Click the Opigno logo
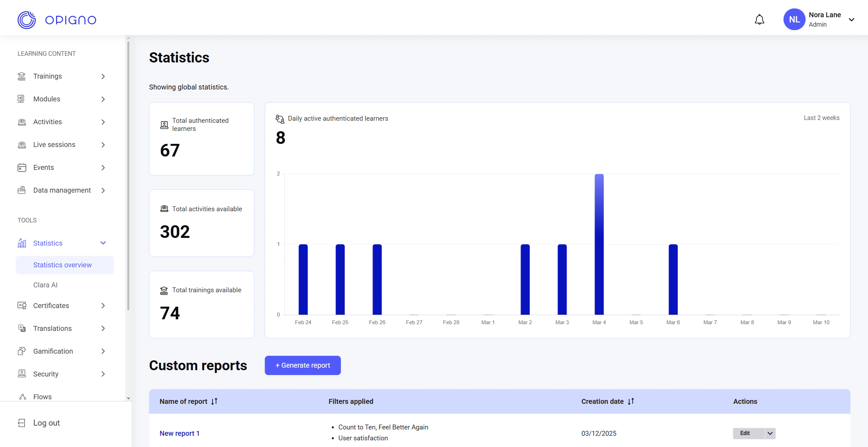This screenshot has width=868, height=447. pyautogui.click(x=57, y=20)
